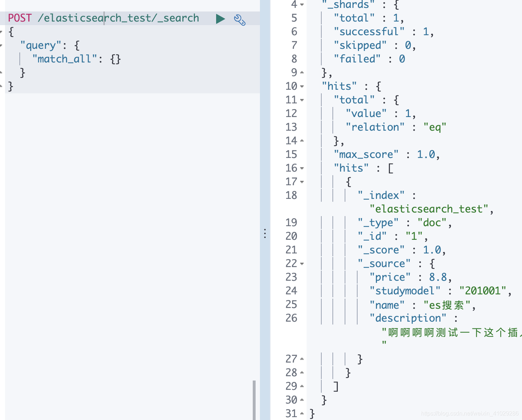Click the "_id" key on line 20
The height and width of the screenshot is (420, 522).
point(372,236)
